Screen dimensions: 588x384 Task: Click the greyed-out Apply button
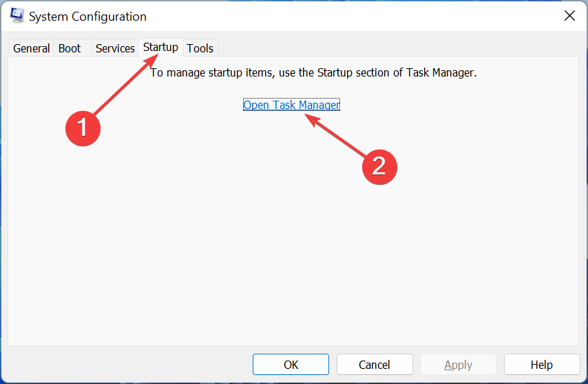pos(458,365)
